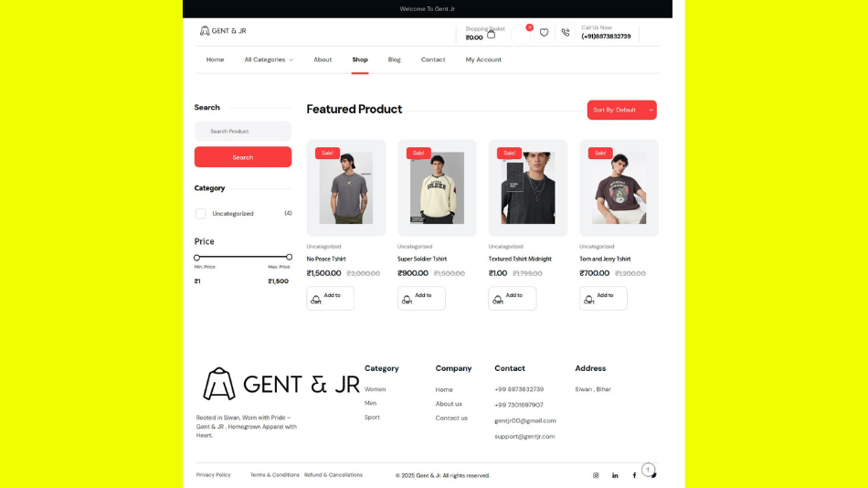Focus the Search Product input field
868x488 pixels.
click(242, 132)
